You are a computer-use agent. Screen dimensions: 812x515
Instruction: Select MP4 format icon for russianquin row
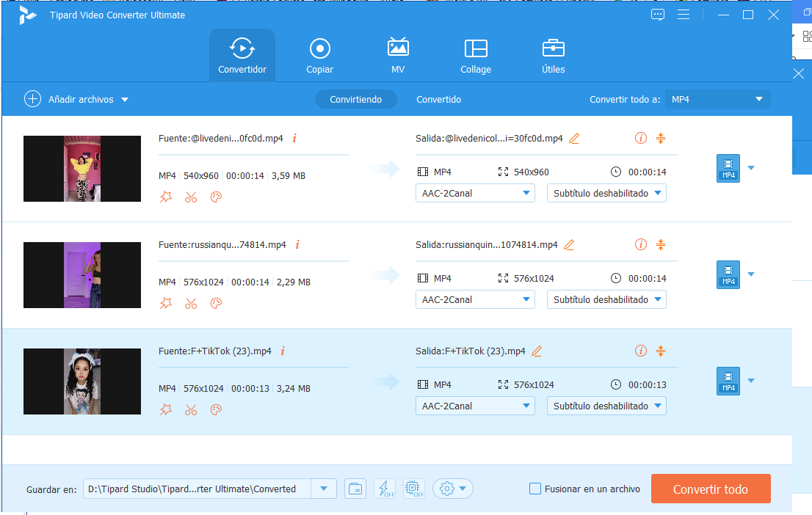click(x=728, y=275)
